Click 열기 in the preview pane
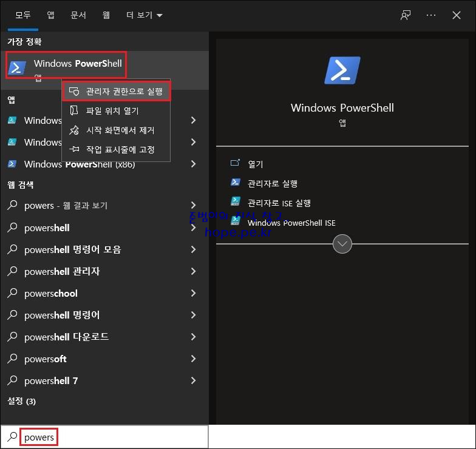 click(x=256, y=164)
